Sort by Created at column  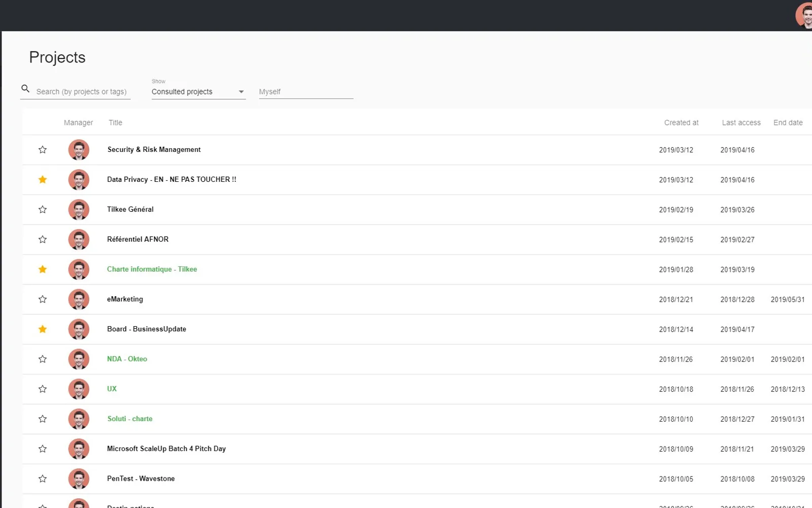pyautogui.click(x=681, y=123)
